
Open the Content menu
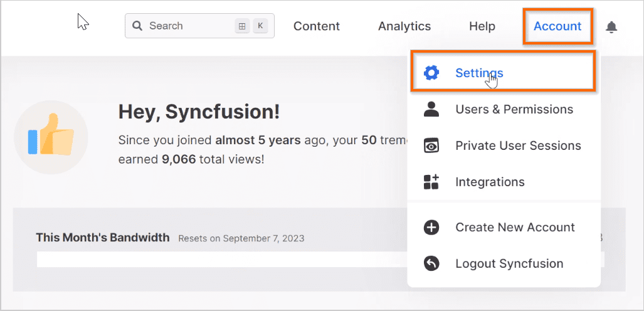[317, 26]
